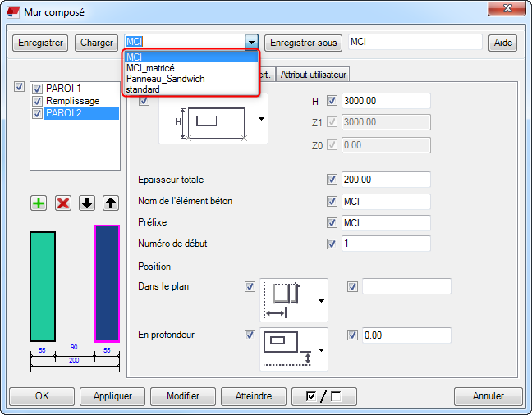The image size is (532, 415).
Task: Click the Modifier button
Action: point(183,396)
